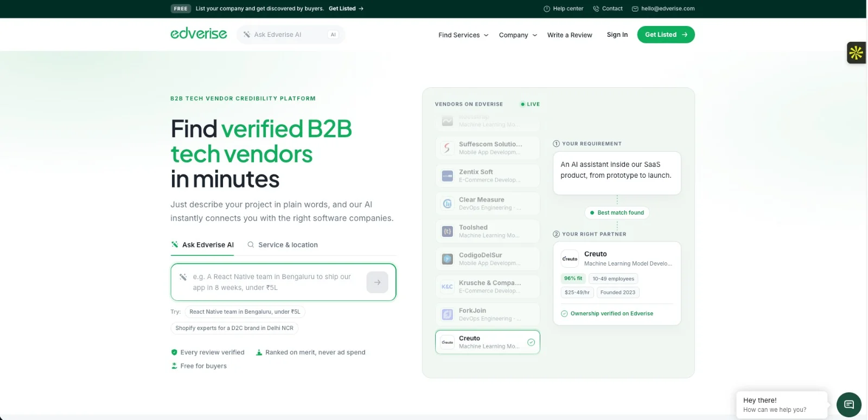Viewport: 868px width, 420px height.
Task: Submit the AI query arrow button
Action: pos(377,282)
